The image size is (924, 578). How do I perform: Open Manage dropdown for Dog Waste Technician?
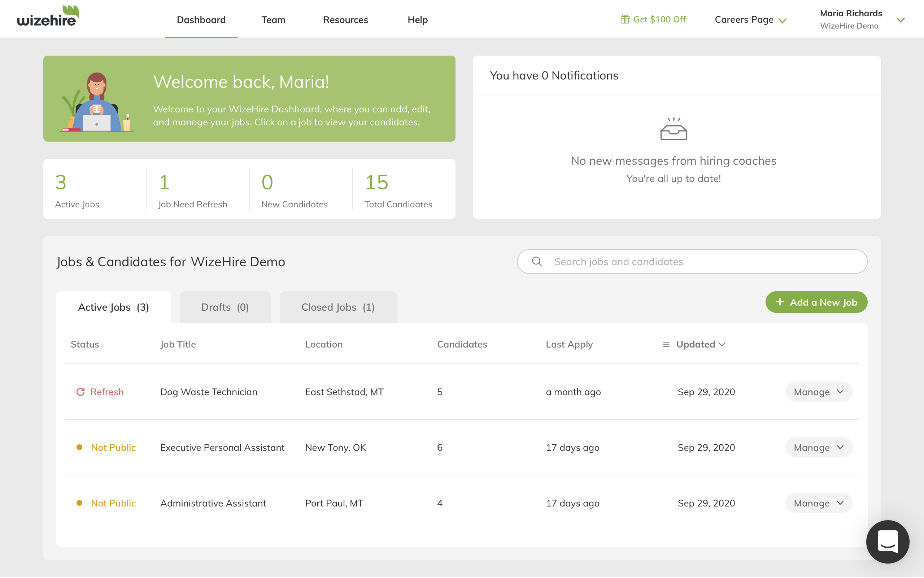[x=819, y=392]
